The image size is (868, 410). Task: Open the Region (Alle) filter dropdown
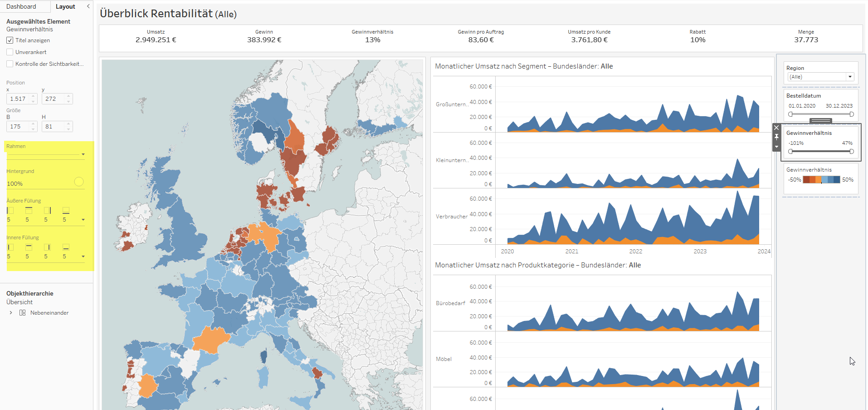click(821, 77)
